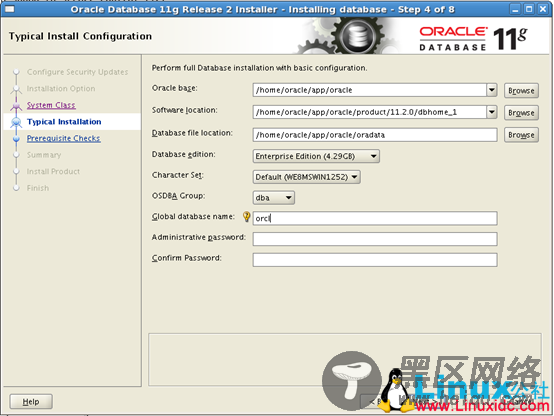Open the Help button
This screenshot has height=416, width=554.
(x=31, y=402)
